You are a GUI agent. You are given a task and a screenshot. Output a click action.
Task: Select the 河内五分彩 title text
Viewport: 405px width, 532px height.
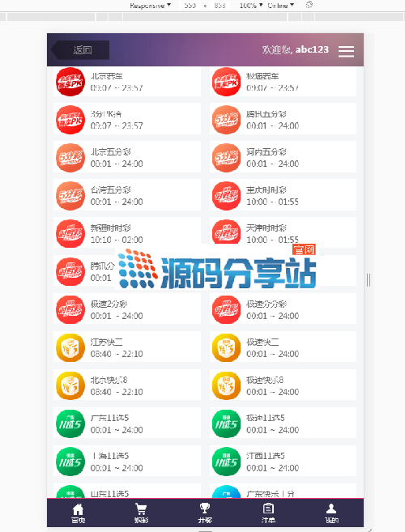tap(266, 152)
